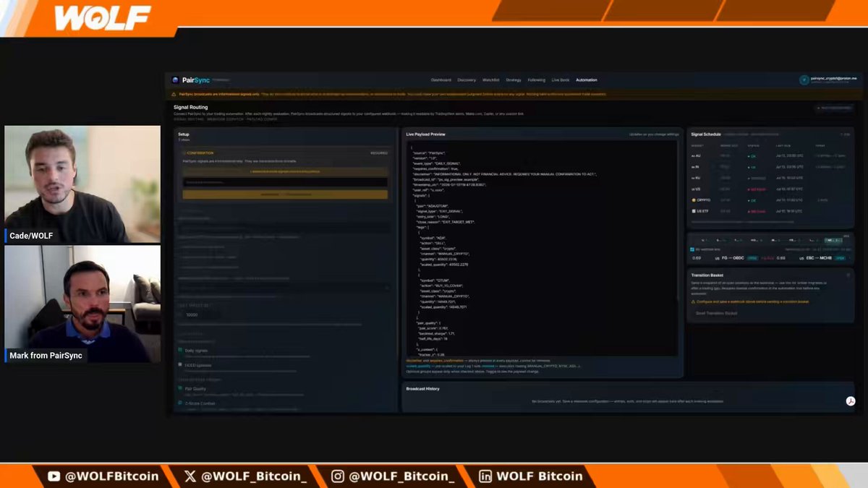The image size is (868, 488).
Task: Open the user account avatar
Action: (804, 80)
